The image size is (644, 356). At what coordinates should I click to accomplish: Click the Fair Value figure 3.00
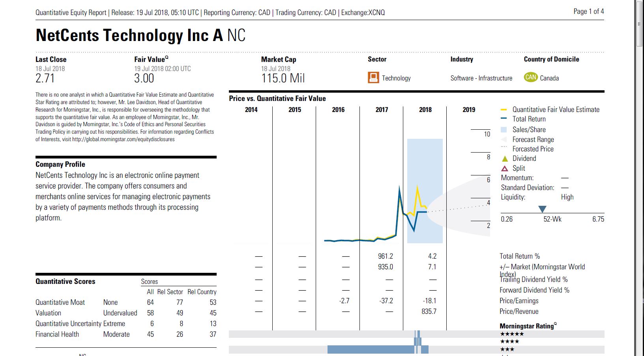pyautogui.click(x=144, y=78)
